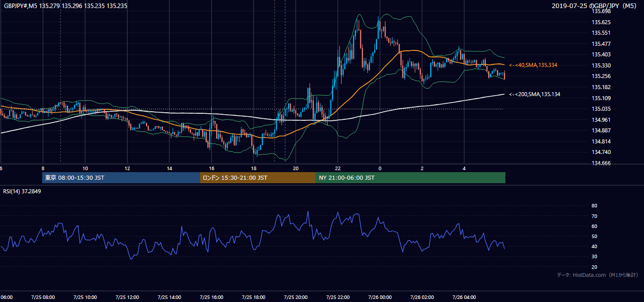Click RSI scale value 50
Viewport: 644px width, 302px height.
click(594, 237)
